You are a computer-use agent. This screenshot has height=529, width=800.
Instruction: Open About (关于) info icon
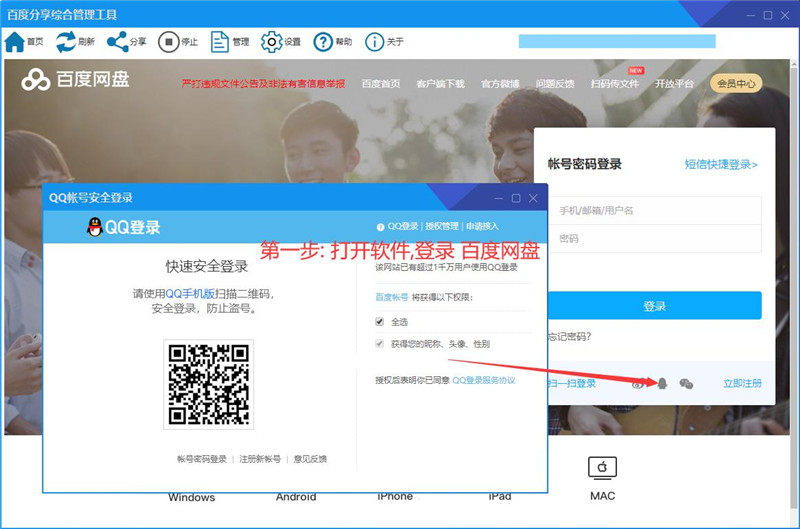click(x=374, y=42)
